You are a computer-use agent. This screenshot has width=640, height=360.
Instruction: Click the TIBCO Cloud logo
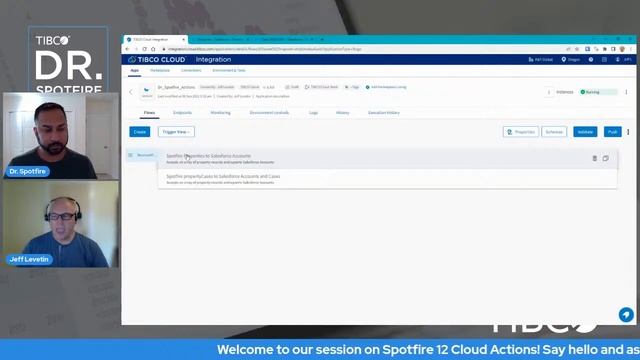coord(157,60)
